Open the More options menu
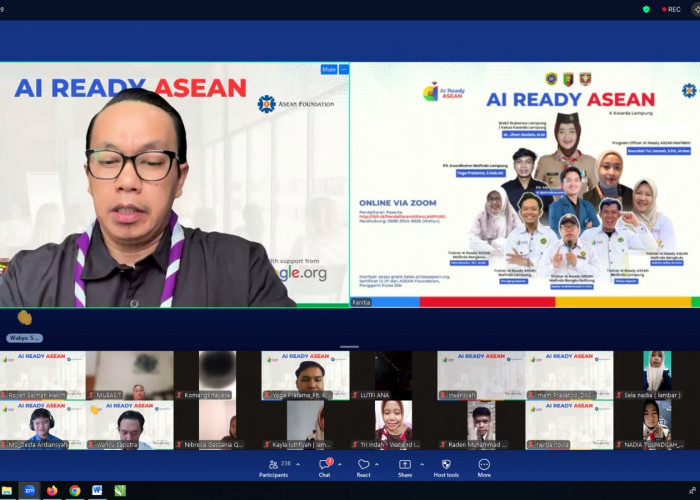This screenshot has width=700, height=500. (484, 465)
